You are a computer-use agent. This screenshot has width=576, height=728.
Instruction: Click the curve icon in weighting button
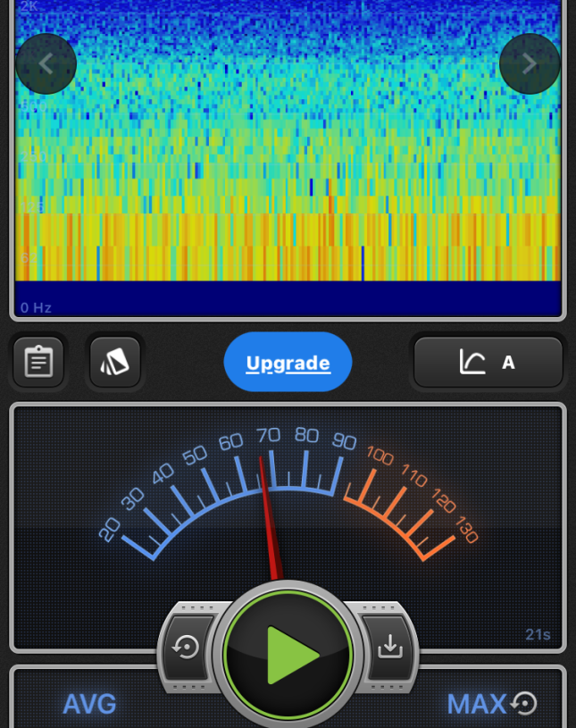click(472, 362)
